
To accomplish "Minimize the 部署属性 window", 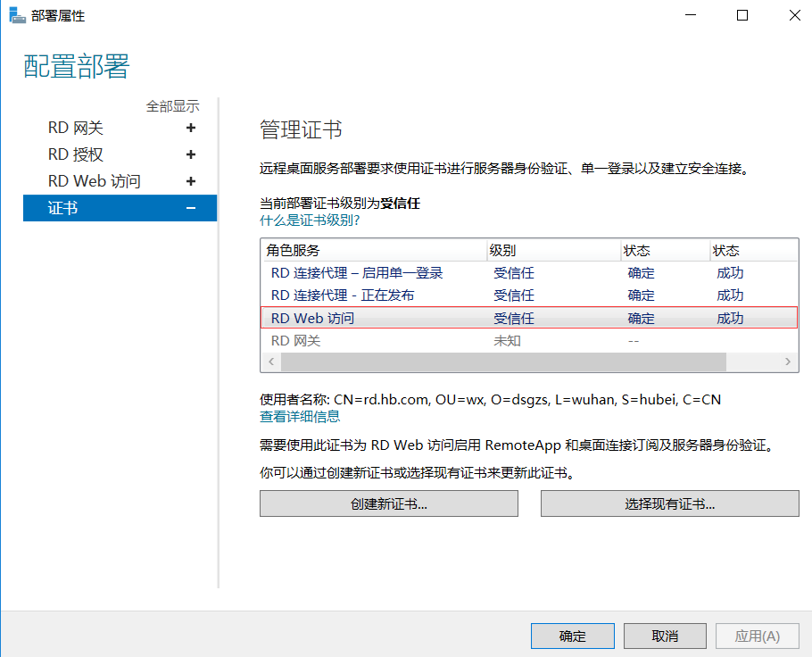I will click(x=691, y=15).
